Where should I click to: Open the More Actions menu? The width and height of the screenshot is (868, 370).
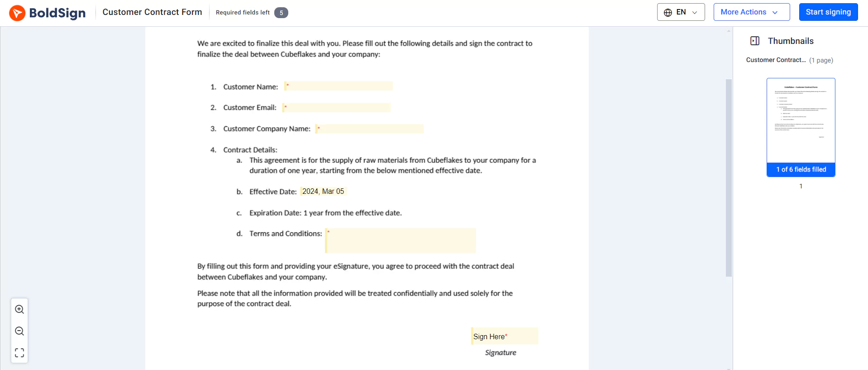click(x=751, y=12)
